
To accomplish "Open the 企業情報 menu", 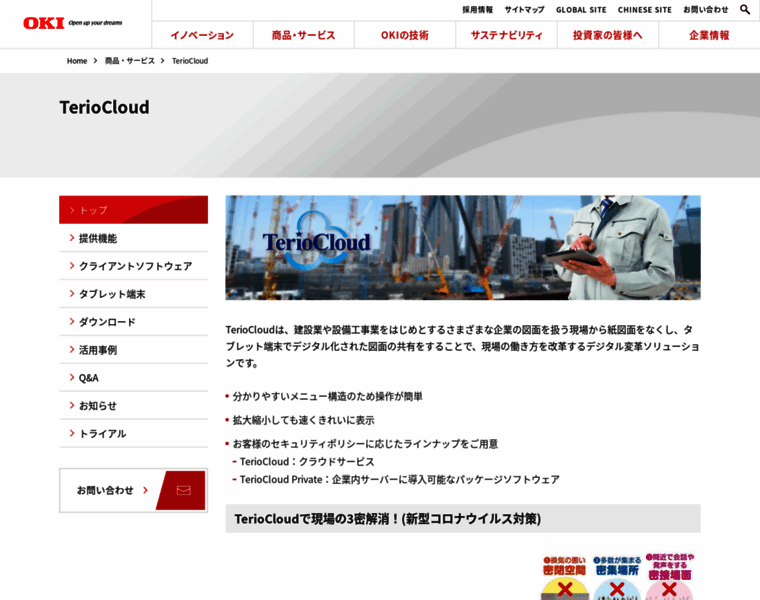I will pos(709,35).
